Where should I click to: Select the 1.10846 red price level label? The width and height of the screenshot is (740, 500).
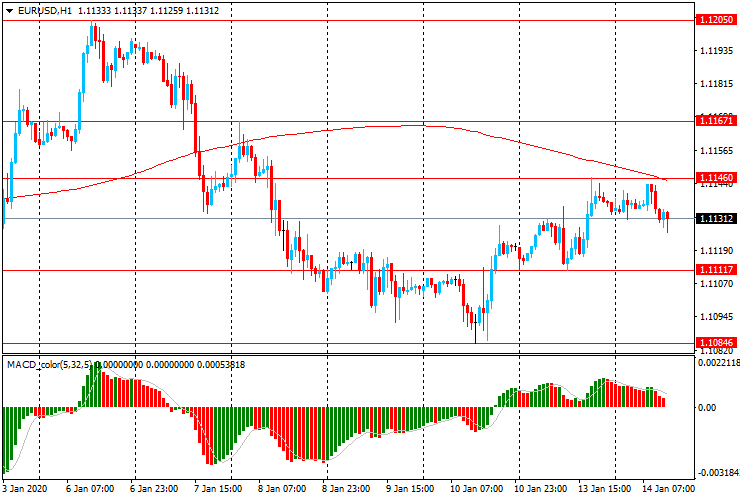[716, 343]
